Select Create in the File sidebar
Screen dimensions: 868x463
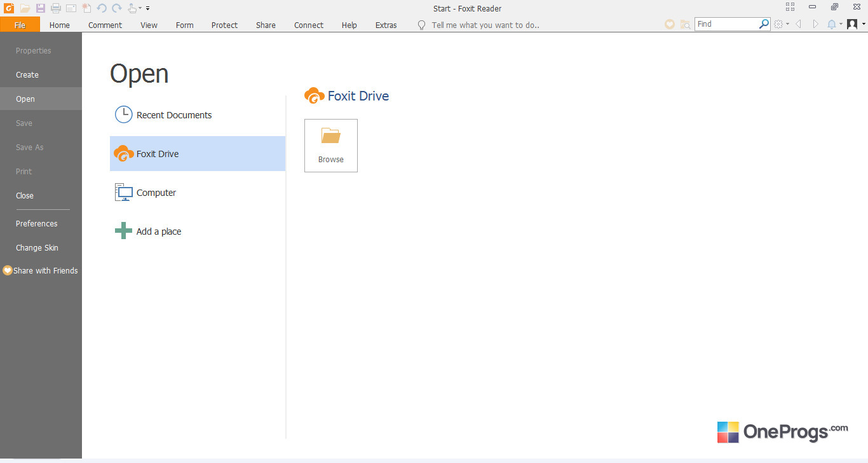coord(41,75)
